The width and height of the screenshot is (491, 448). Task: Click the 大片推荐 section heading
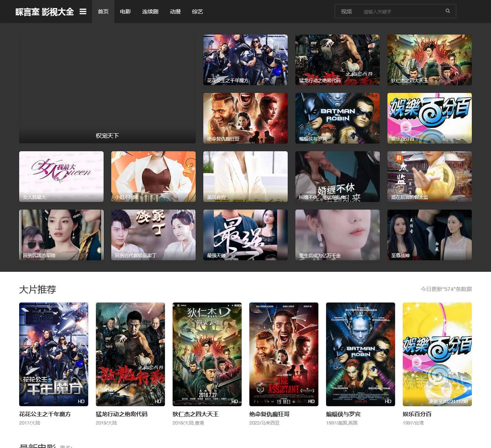point(38,289)
